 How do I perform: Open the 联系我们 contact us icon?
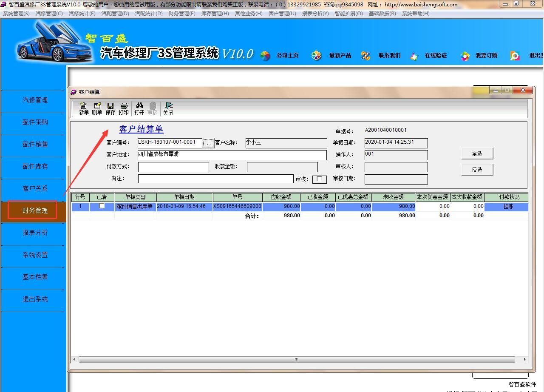pos(365,56)
